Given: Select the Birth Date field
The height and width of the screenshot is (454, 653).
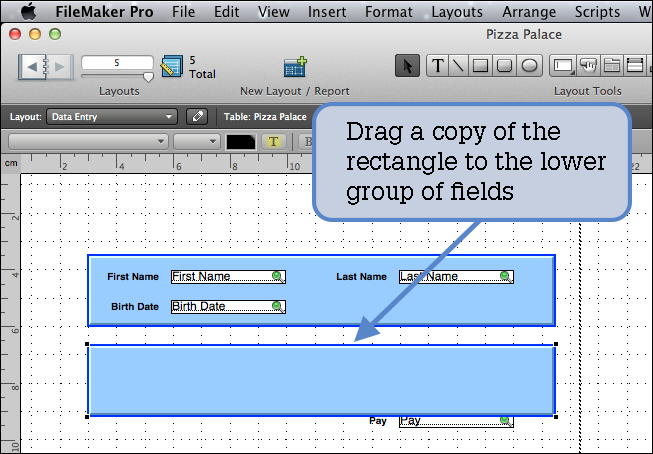Looking at the screenshot, I should pos(228,307).
